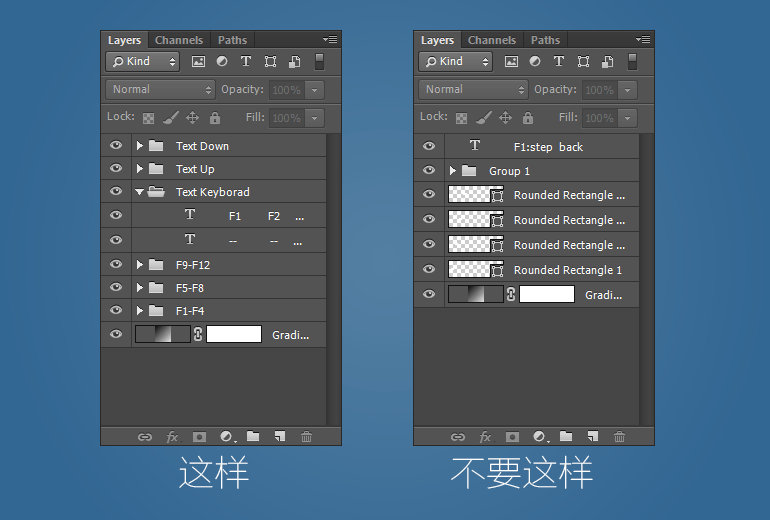Expand the F9-F12 group
Screen dimensions: 770x520
pyautogui.click(x=139, y=264)
